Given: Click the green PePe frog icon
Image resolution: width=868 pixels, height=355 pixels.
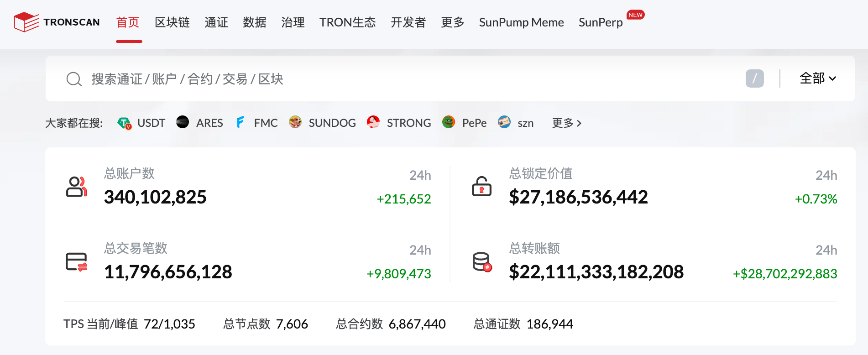Looking at the screenshot, I should pyautogui.click(x=449, y=122).
